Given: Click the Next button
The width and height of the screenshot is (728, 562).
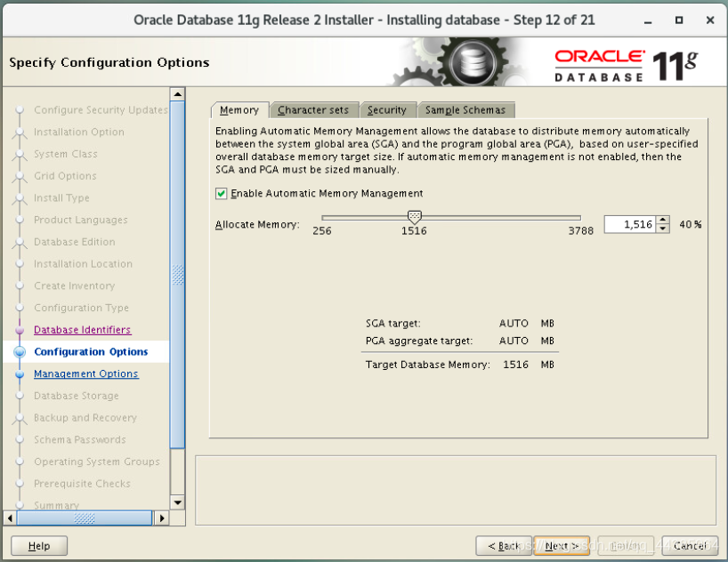Looking at the screenshot, I should [562, 546].
